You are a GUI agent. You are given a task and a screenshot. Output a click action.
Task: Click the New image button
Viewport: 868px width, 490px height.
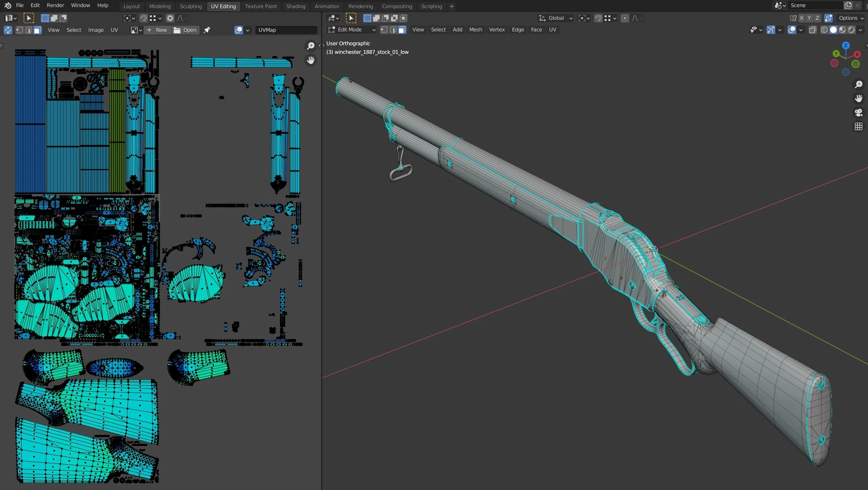(157, 30)
